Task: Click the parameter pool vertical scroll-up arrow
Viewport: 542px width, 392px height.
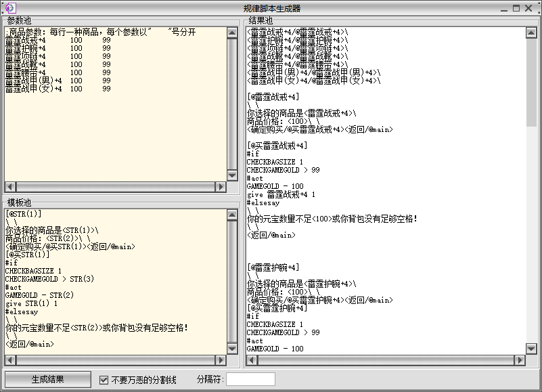Action: (232, 32)
